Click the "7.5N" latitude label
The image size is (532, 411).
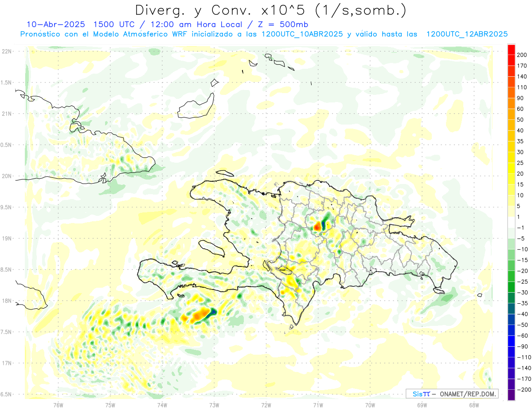pos(6,332)
